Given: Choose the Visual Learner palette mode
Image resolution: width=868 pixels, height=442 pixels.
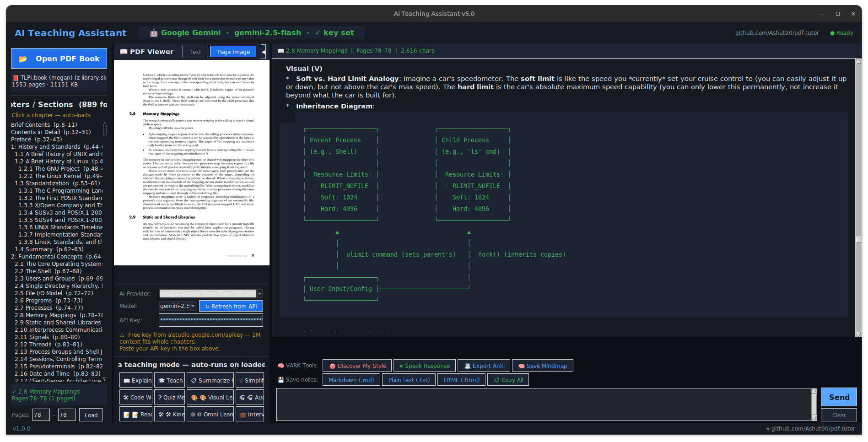Looking at the screenshot, I should tap(210, 397).
